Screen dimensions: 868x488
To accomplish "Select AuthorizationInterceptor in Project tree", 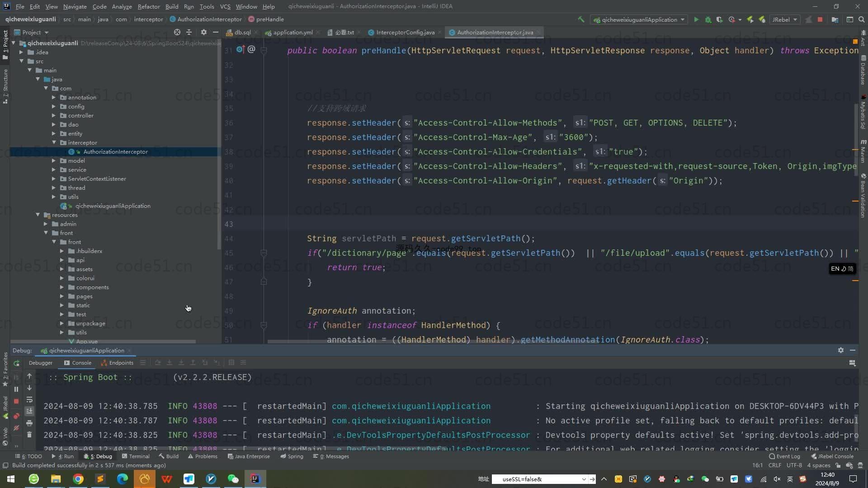I will [115, 152].
